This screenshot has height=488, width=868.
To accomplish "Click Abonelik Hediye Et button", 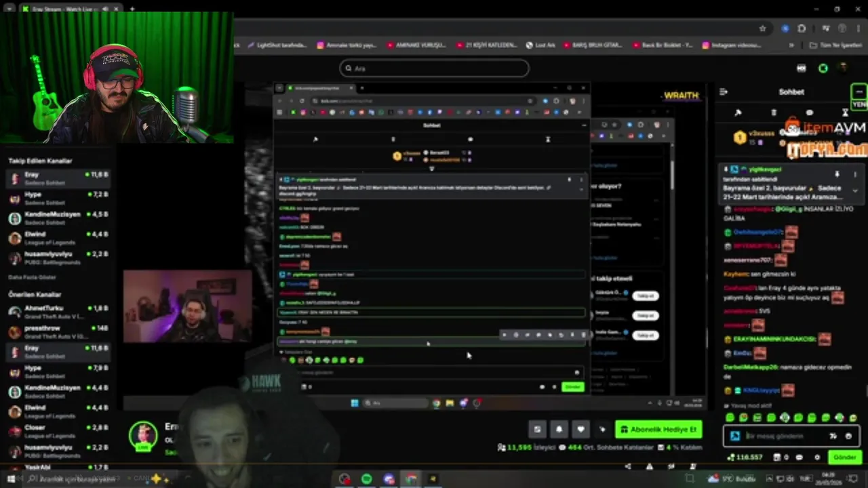I will click(658, 430).
